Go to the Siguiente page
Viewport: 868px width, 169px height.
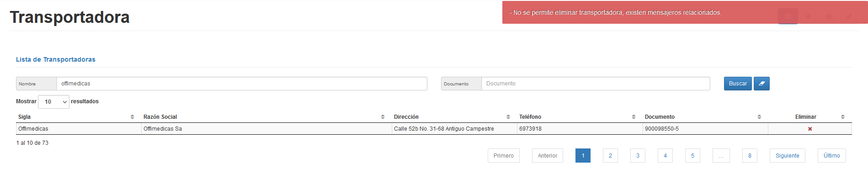[788, 156]
